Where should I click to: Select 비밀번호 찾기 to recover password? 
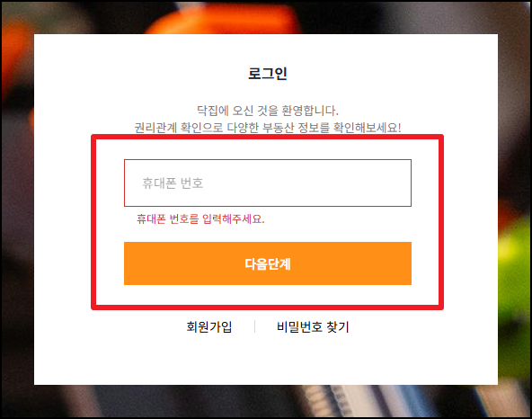(x=313, y=327)
